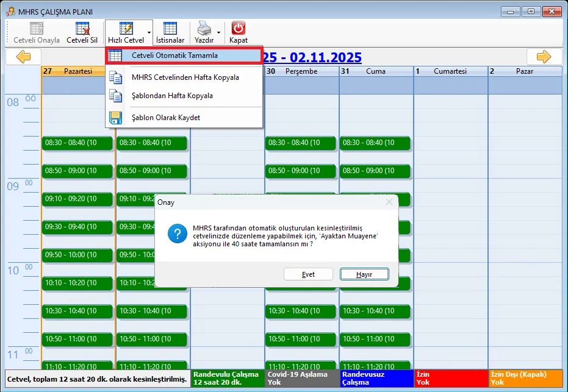This screenshot has width=568, height=392.
Task: Select Cetveli Otomatik Tamamla menu entry
Action: pos(184,55)
